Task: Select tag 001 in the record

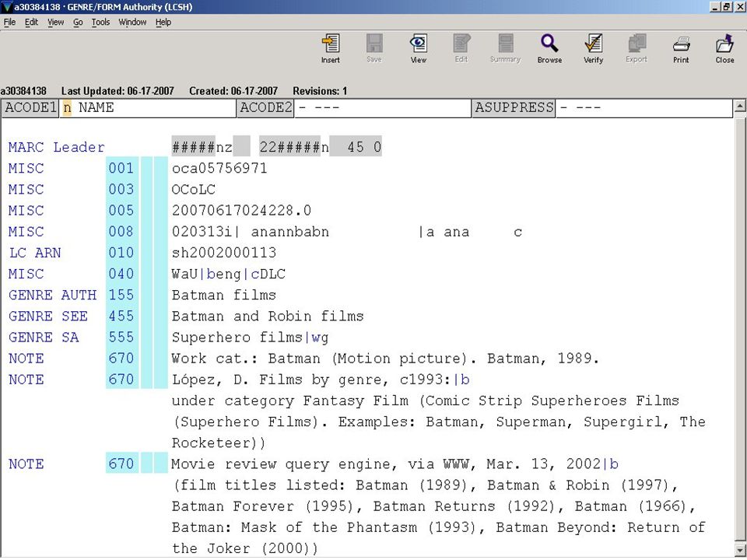Action: 121,168
